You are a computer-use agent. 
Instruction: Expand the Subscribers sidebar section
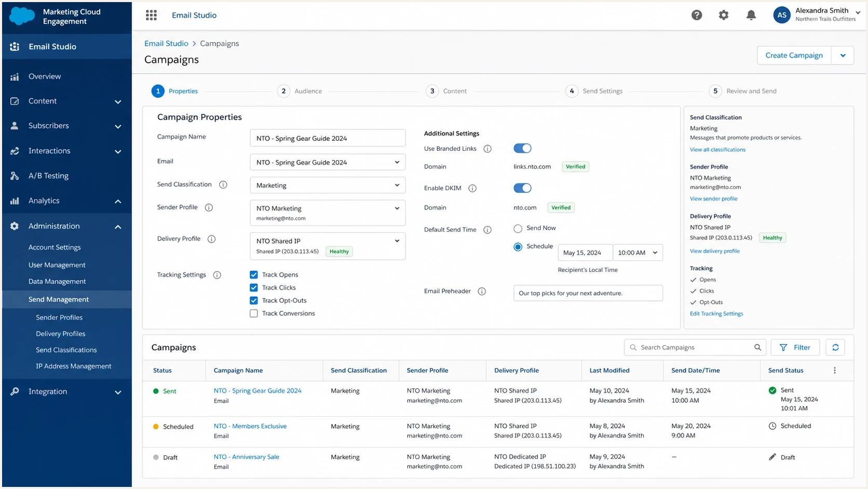point(118,126)
